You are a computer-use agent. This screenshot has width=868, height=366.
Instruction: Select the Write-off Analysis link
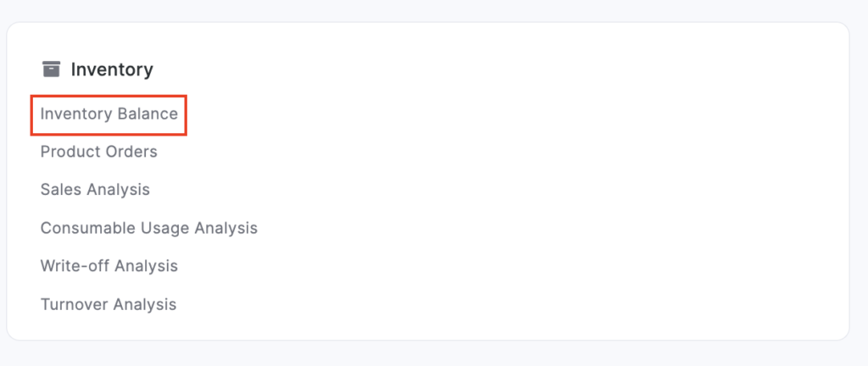click(108, 266)
